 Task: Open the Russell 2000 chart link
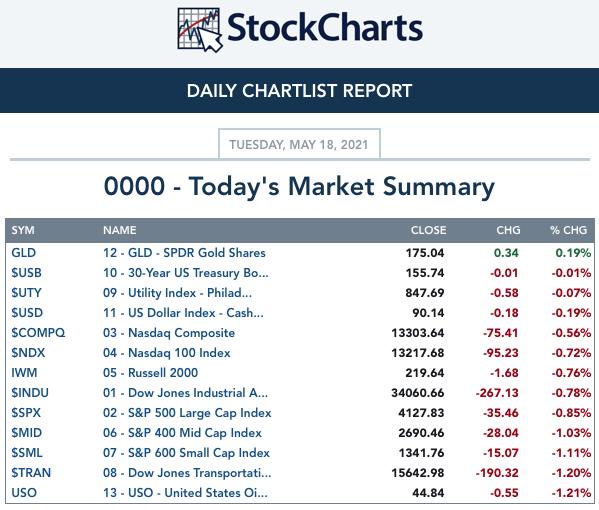click(x=151, y=372)
